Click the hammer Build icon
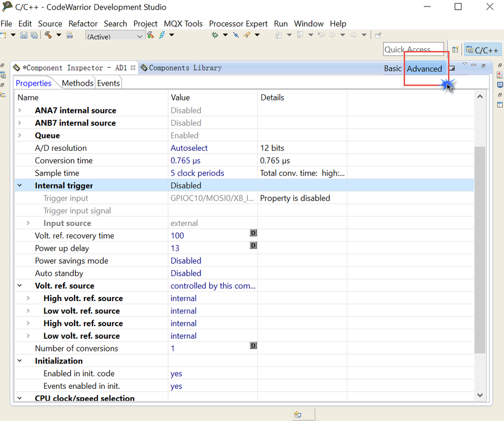Image resolution: width=504 pixels, height=421 pixels. (x=48, y=35)
